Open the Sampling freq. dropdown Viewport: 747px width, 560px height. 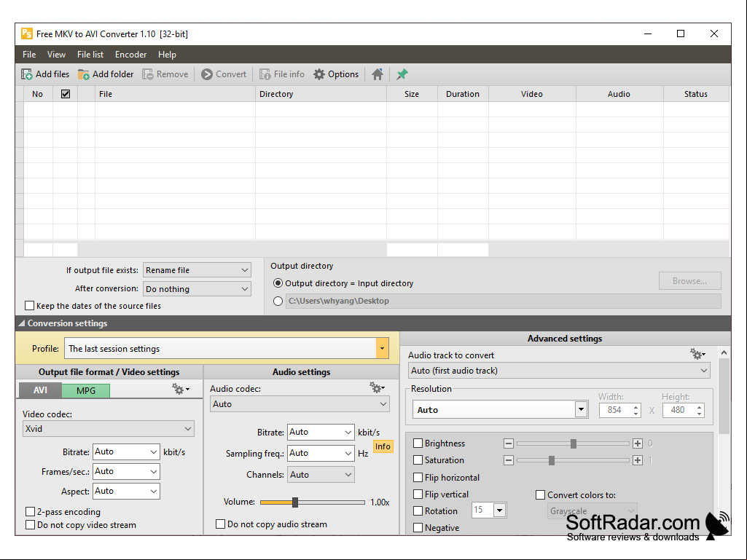coord(321,454)
